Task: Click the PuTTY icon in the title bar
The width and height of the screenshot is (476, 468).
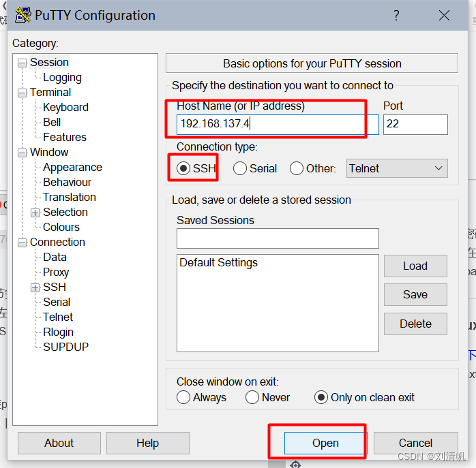Action: [23, 15]
